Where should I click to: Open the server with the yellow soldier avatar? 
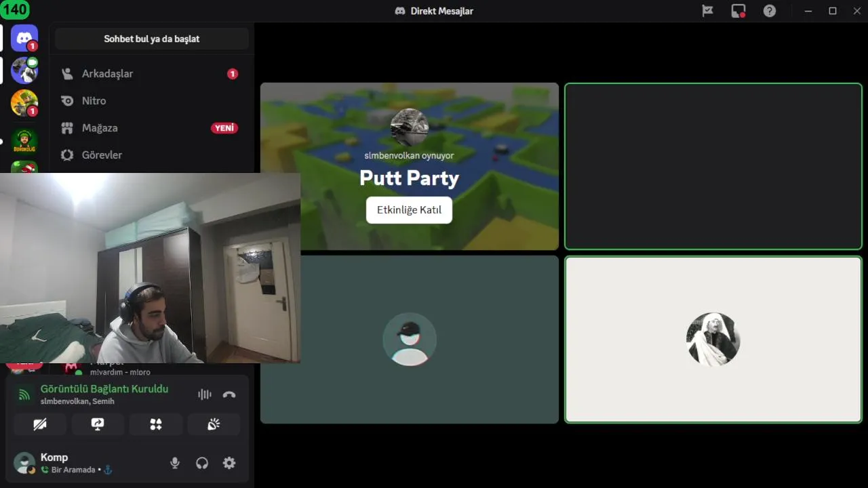24,103
